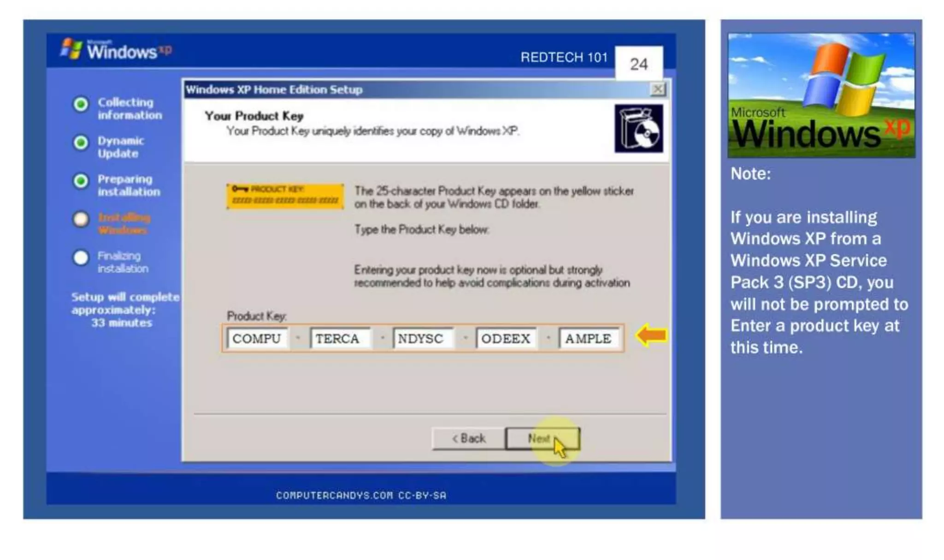Select the second product key field TERCA
The image size is (944, 560).
click(340, 338)
